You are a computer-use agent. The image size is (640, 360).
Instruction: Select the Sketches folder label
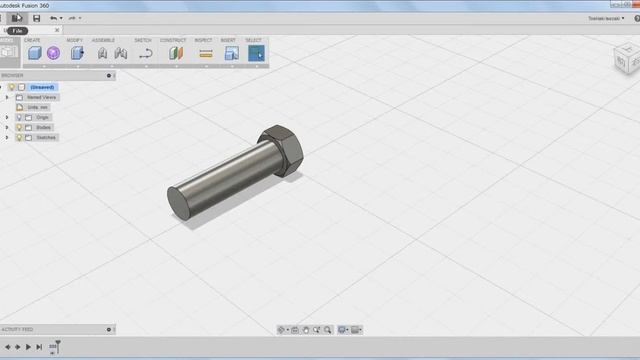[x=46, y=138]
